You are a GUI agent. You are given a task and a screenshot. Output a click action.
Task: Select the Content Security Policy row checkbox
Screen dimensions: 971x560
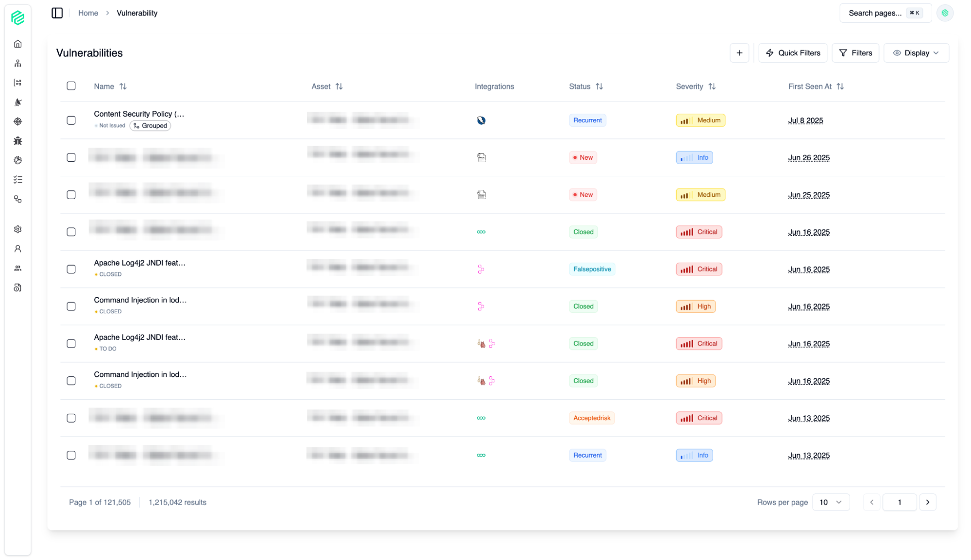pos(71,120)
